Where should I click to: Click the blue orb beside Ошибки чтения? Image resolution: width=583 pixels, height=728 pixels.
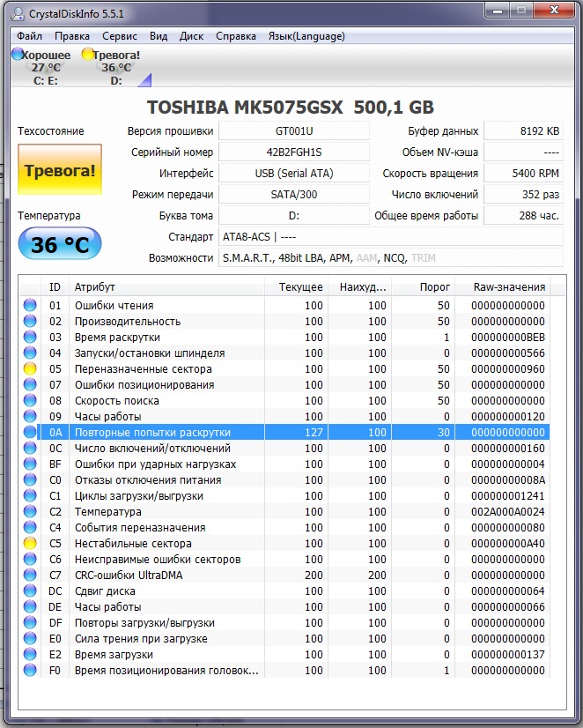[x=30, y=306]
